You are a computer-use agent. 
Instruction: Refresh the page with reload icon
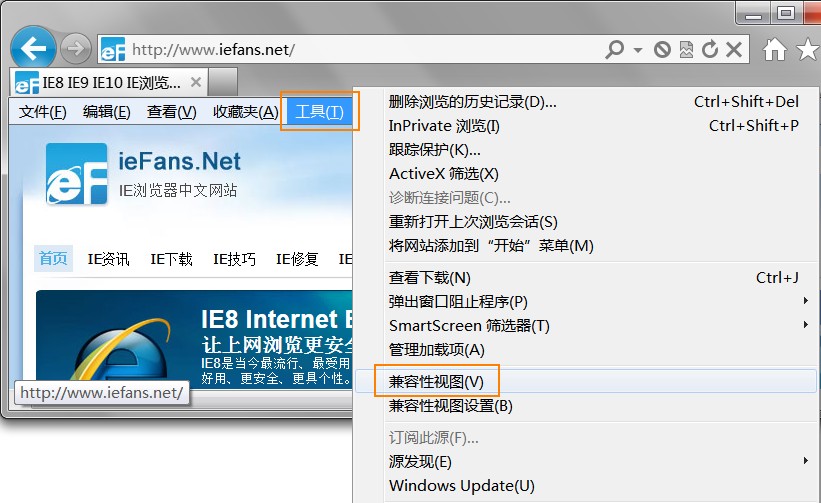click(710, 50)
